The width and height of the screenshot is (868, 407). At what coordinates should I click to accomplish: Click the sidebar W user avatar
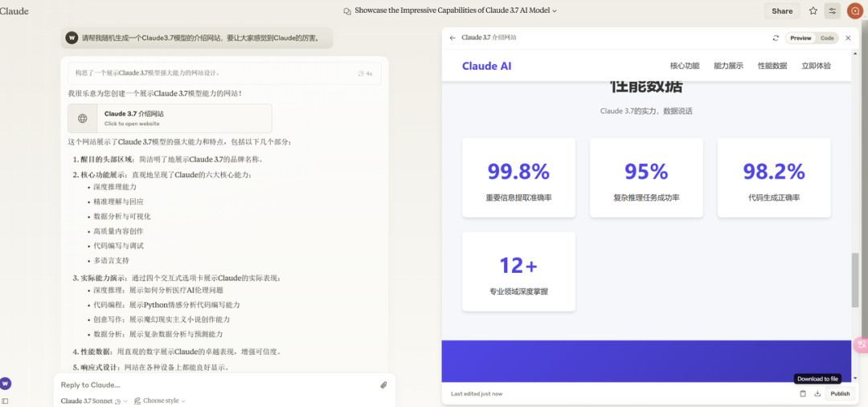coord(5,383)
